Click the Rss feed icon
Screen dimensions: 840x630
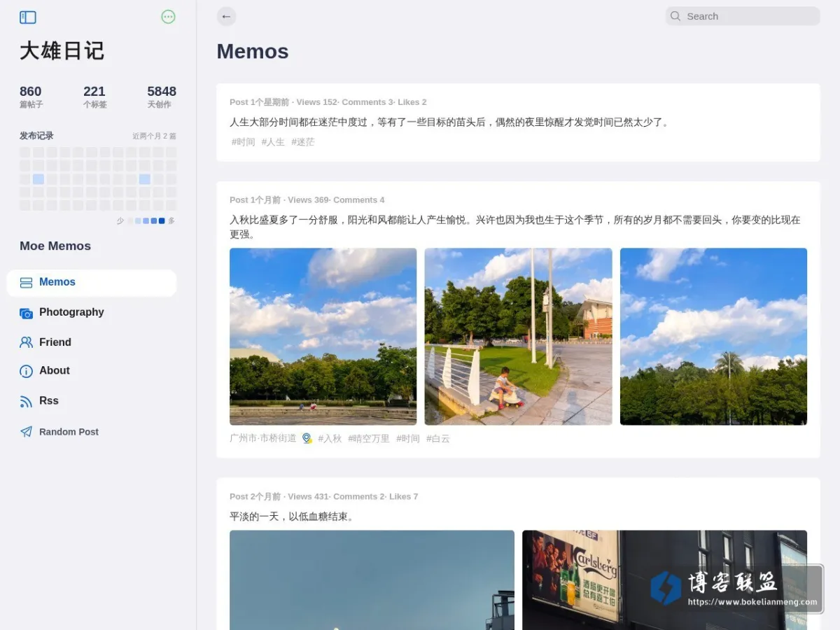[x=26, y=402]
